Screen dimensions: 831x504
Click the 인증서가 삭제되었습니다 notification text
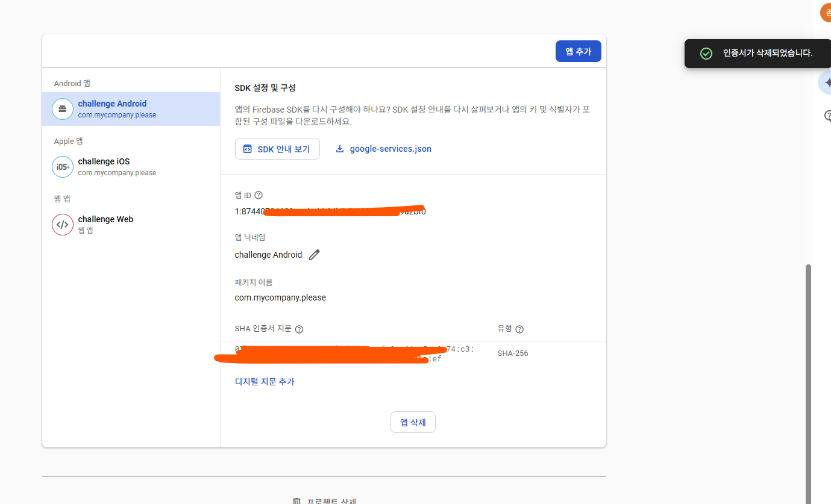[x=768, y=53]
